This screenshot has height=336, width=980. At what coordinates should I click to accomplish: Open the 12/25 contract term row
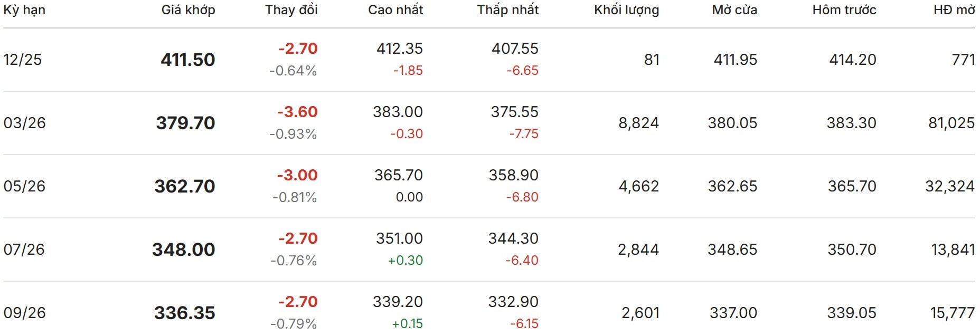pos(23,60)
